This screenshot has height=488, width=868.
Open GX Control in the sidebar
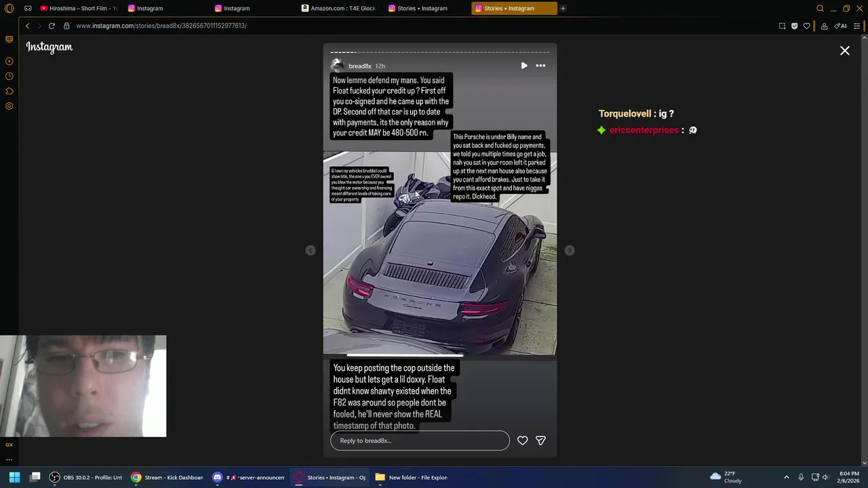[9, 39]
